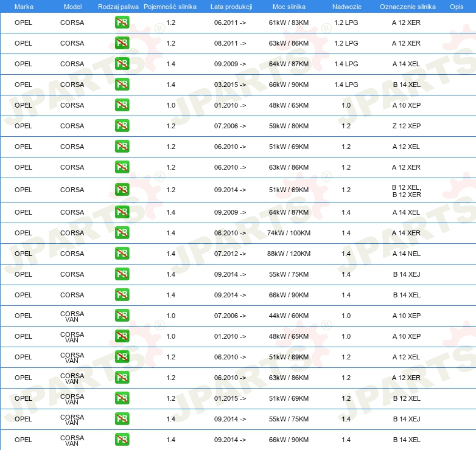Click the fuel icon in the CORSA VAN 44kW / 60KM row
The width and height of the screenshot is (476, 450).
point(122,316)
